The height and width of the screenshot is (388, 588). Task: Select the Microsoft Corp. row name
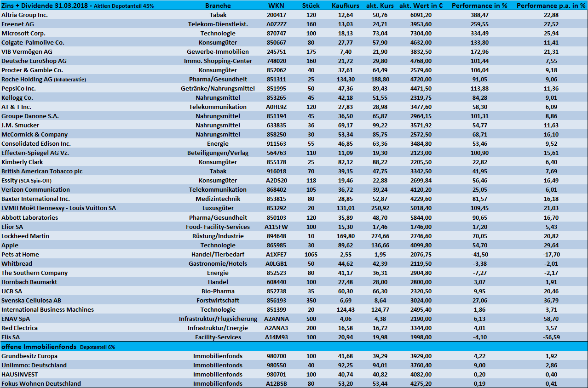point(23,33)
